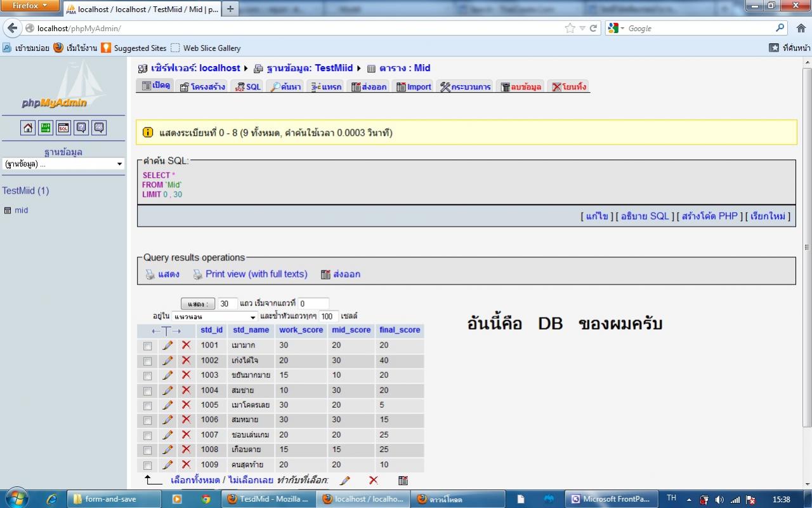Click export icon for selected rows
812x508 pixels.
[x=403, y=481]
